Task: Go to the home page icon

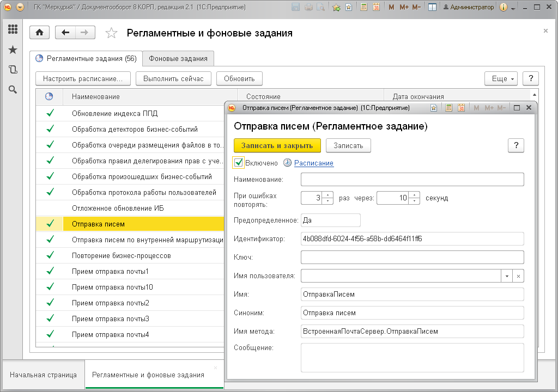Action: point(39,33)
